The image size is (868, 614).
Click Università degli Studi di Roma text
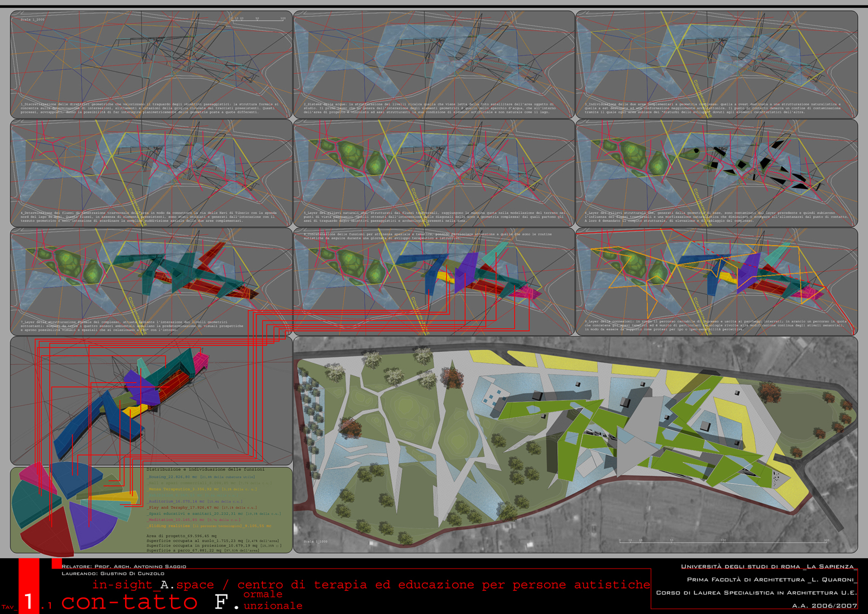[x=769, y=566]
